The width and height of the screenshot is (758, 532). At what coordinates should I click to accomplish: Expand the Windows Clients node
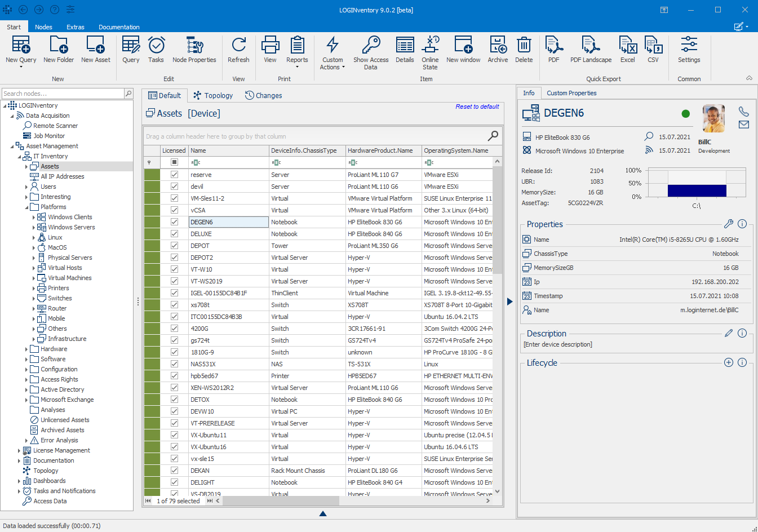pyautogui.click(x=34, y=218)
